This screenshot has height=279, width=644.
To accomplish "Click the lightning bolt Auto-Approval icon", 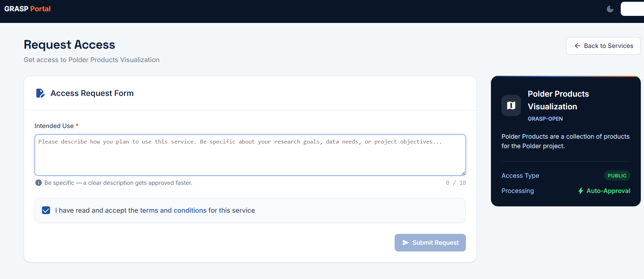I will pos(581,191).
